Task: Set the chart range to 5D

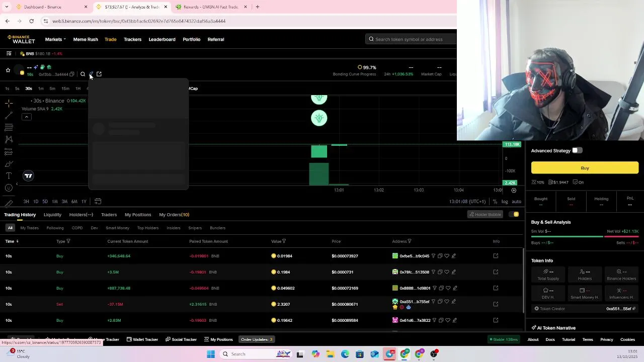Action: point(45,202)
